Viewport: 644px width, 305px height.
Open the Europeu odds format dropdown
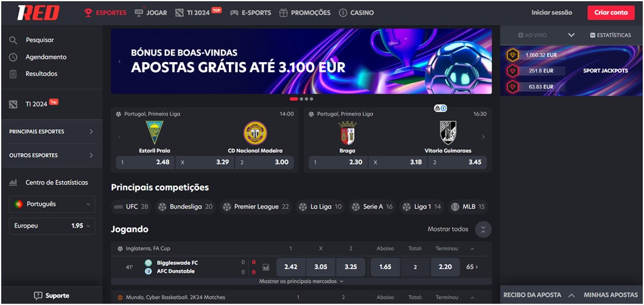pyautogui.click(x=52, y=226)
